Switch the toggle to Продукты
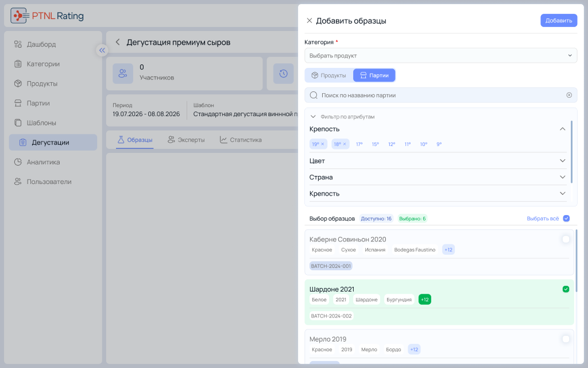The height and width of the screenshot is (368, 588). [329, 75]
